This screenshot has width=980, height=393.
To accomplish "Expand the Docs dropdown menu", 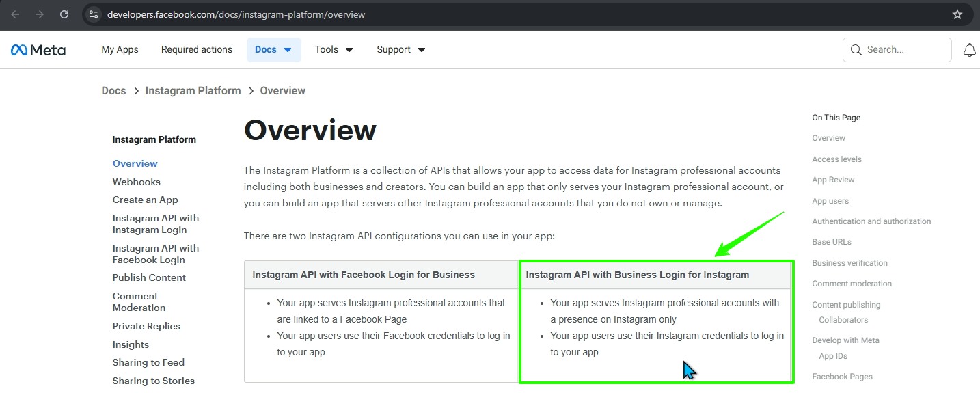I will [x=273, y=50].
